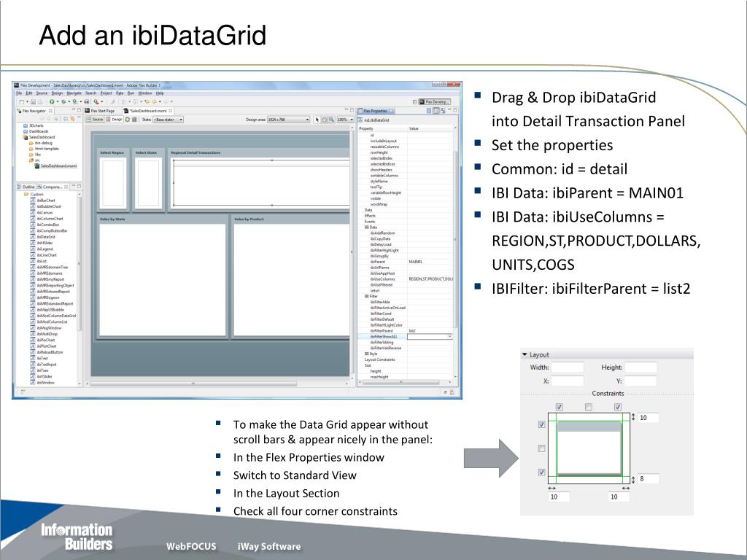Image resolution: width=747 pixels, height=560 pixels.
Task: Select ibiBarChart component
Action: point(42,201)
